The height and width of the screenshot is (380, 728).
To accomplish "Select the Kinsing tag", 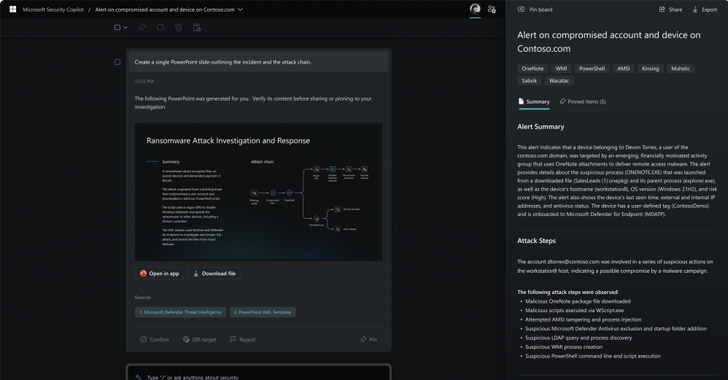I will [x=650, y=68].
